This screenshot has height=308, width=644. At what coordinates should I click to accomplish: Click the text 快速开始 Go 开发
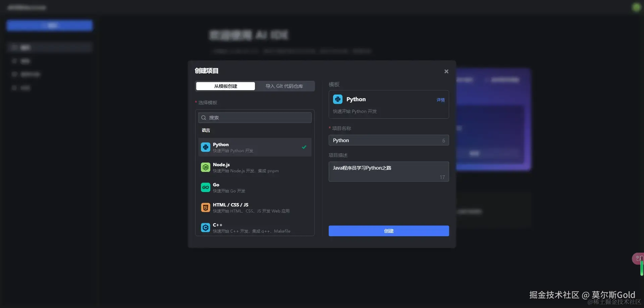tap(229, 191)
